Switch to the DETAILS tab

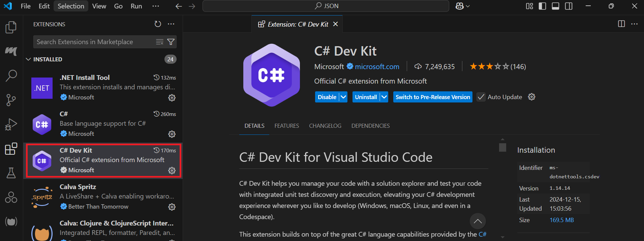click(x=254, y=126)
